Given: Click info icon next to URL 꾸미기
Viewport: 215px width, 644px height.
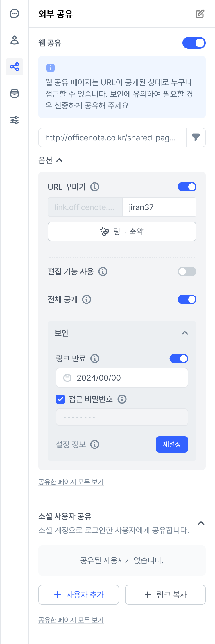Looking at the screenshot, I should click(95, 187).
